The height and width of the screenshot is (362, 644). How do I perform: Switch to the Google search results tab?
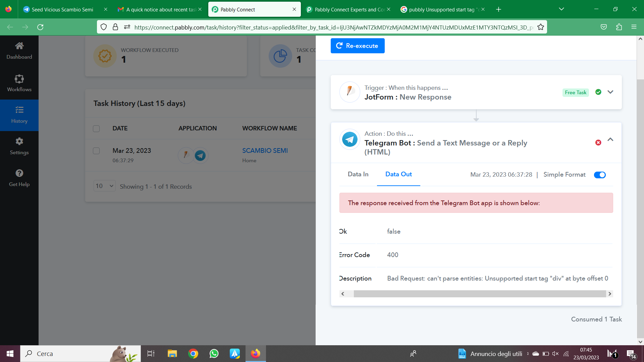coord(442,9)
